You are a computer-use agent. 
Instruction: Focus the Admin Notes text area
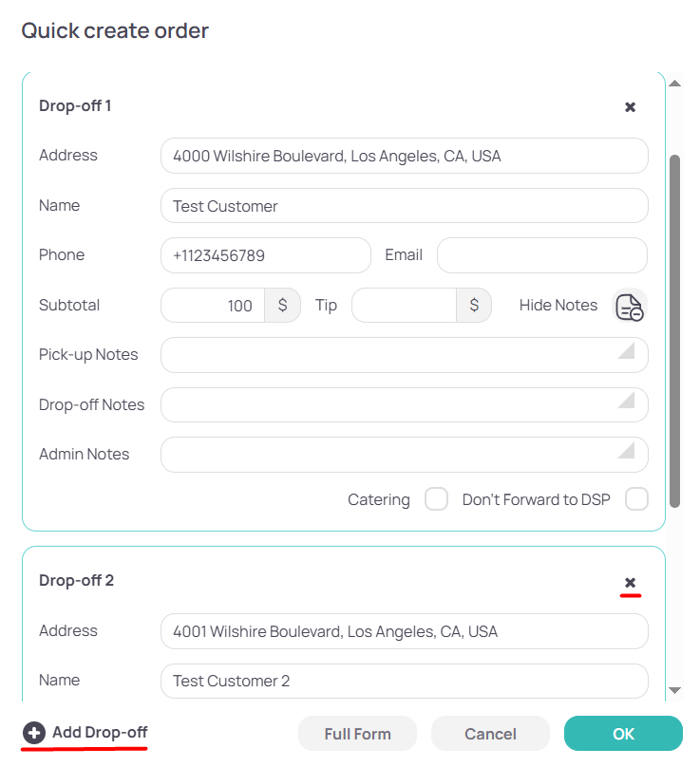tap(405, 455)
